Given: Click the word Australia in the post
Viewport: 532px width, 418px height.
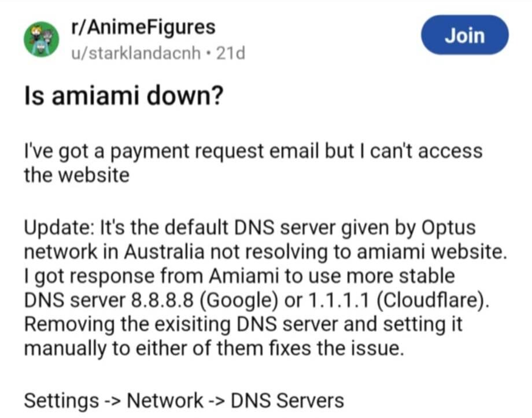Looking at the screenshot, I should click(x=164, y=252).
